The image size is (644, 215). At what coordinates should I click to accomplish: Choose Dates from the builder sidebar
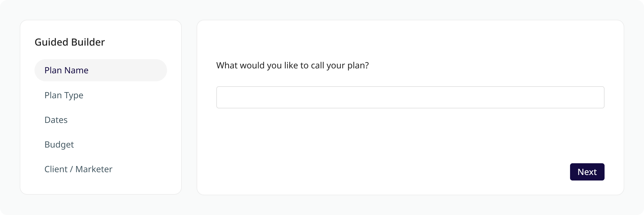point(56,120)
